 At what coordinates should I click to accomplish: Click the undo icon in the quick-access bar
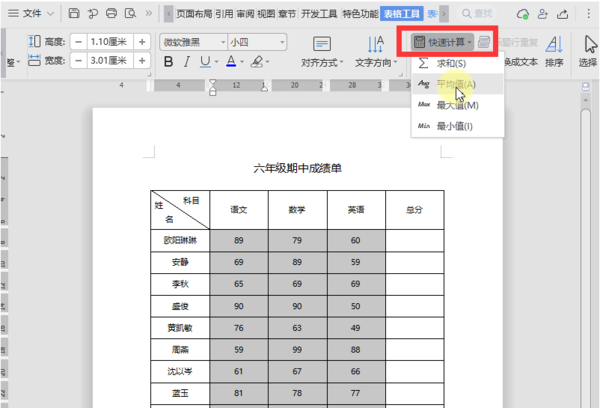pyautogui.click(x=92, y=13)
